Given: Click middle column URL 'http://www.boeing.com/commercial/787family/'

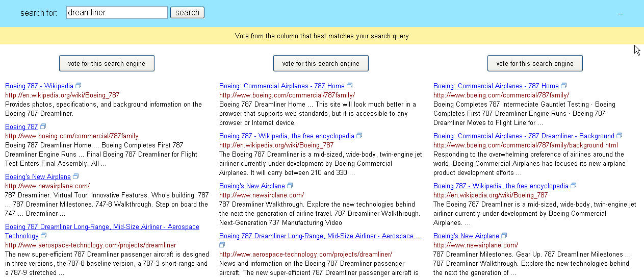Looking at the screenshot, I should click(x=287, y=95).
